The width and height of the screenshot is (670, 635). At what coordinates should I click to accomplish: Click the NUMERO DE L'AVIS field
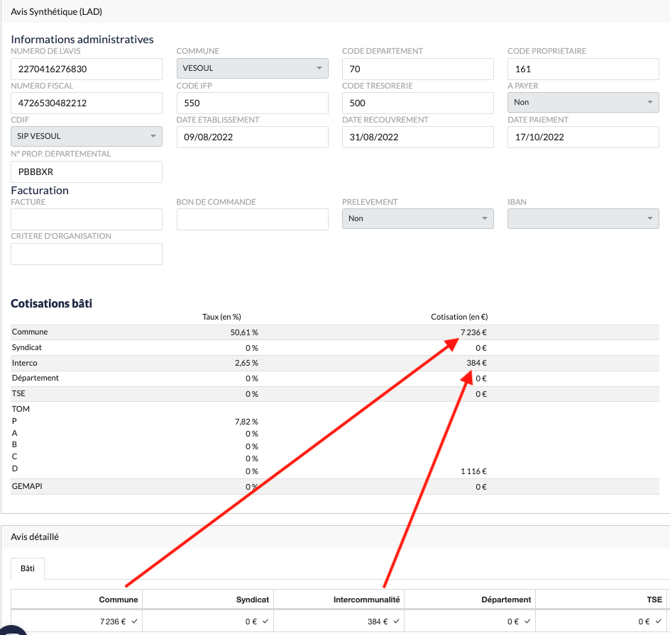pyautogui.click(x=86, y=69)
